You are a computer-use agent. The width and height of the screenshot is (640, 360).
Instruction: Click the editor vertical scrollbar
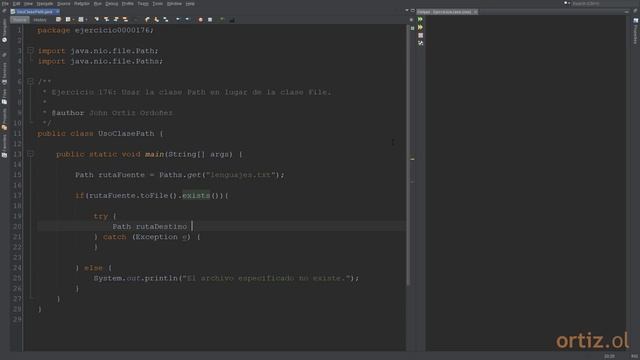(x=407, y=155)
